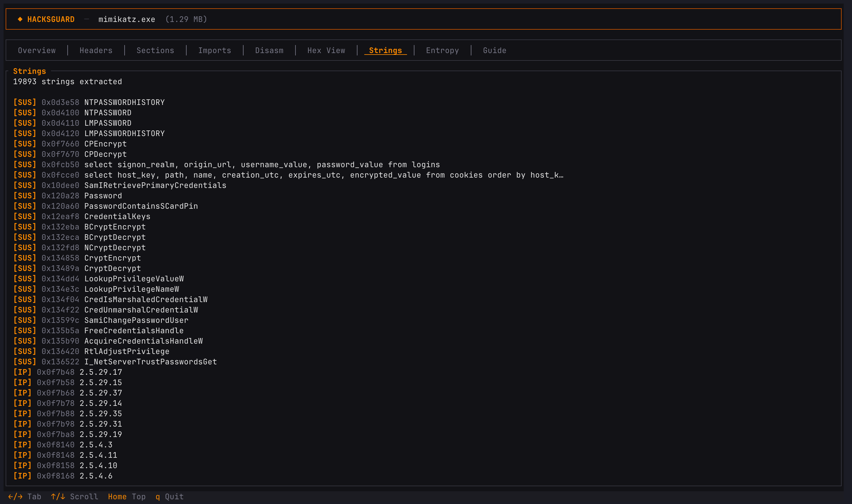Click the [IP] tag on the 2.5.29.17 row
Screen dimensions: 852x504
tap(23, 372)
